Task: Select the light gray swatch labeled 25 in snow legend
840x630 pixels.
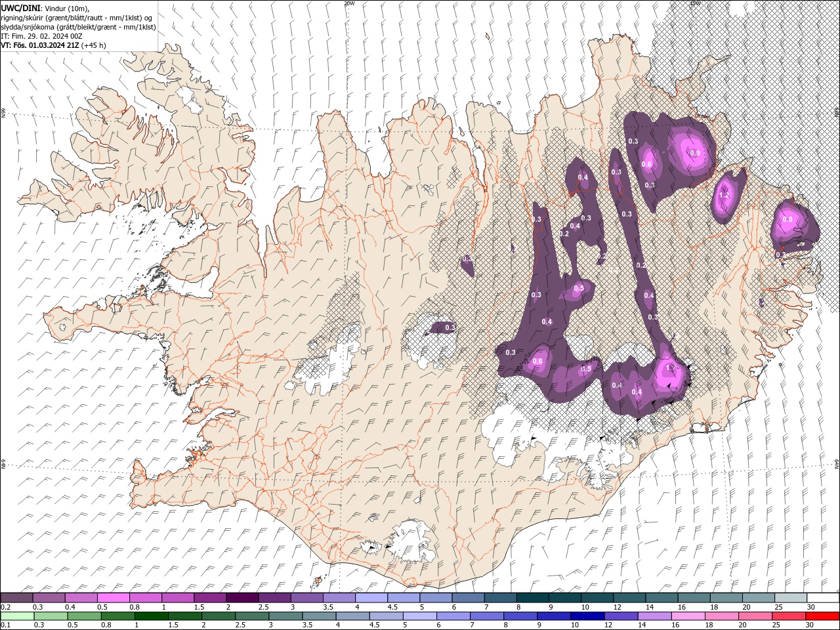Action: pyautogui.click(x=791, y=597)
